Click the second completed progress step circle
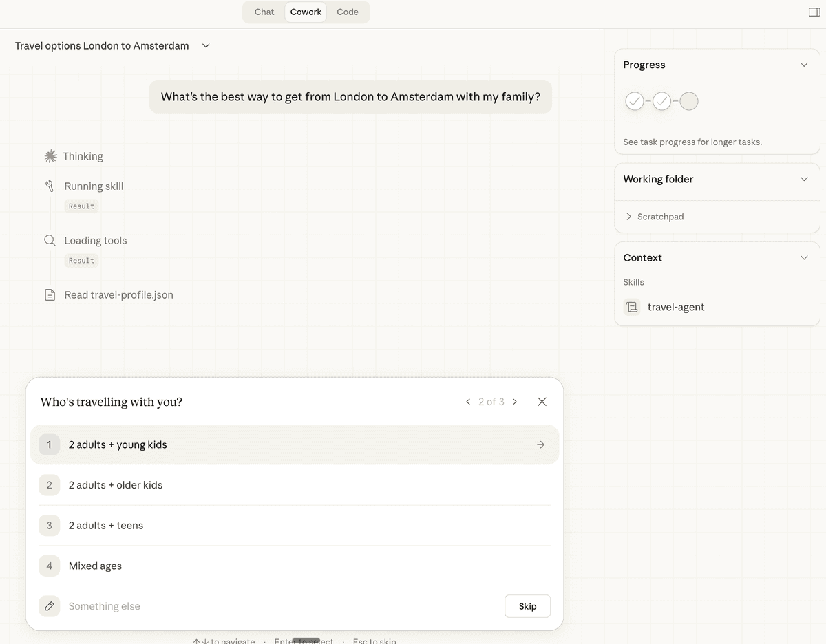Screen dimensions: 826x644 (661, 101)
